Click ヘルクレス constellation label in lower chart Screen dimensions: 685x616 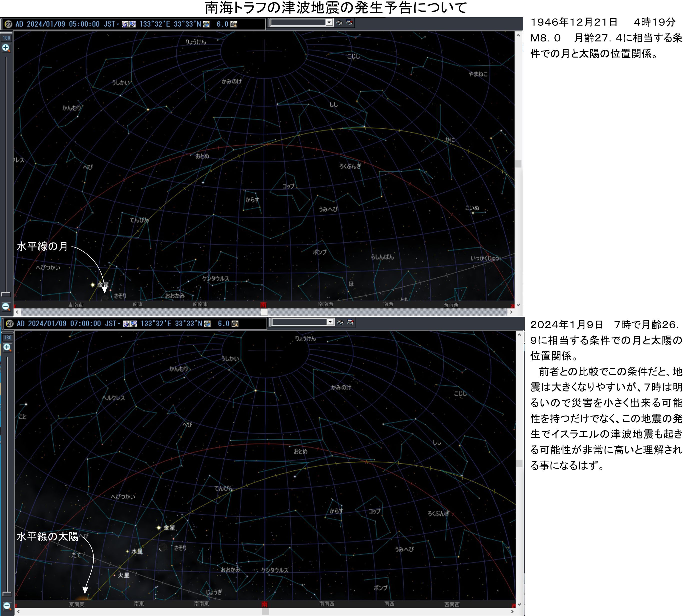114,398
